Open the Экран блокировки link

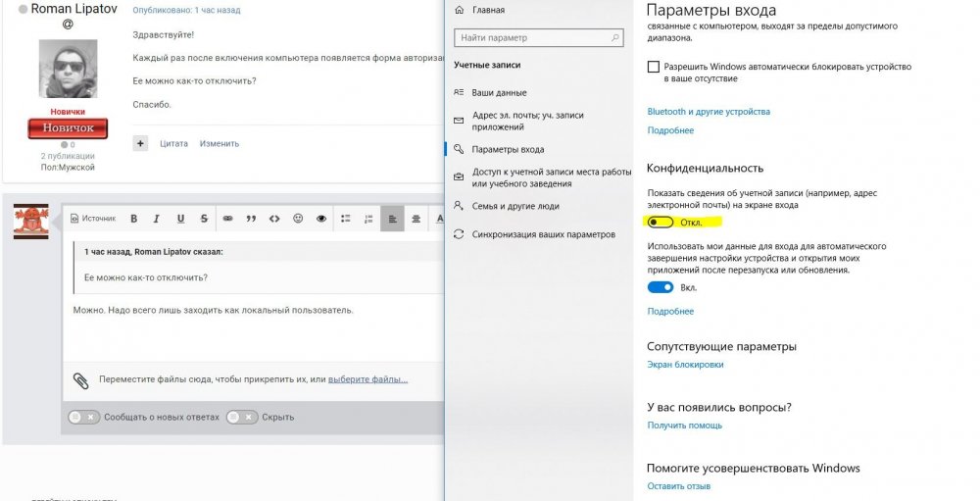click(x=685, y=365)
